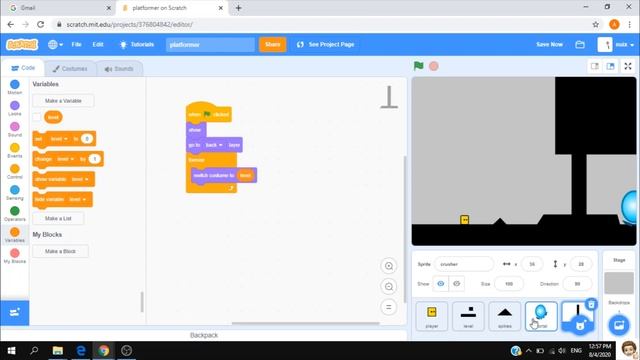Switch to the Costumes tab

click(x=70, y=69)
